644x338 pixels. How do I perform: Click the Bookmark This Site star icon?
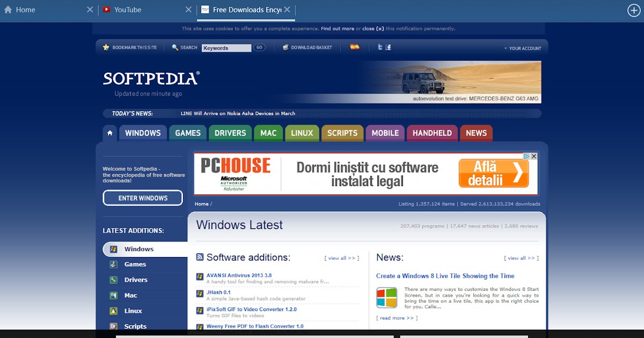click(x=106, y=47)
